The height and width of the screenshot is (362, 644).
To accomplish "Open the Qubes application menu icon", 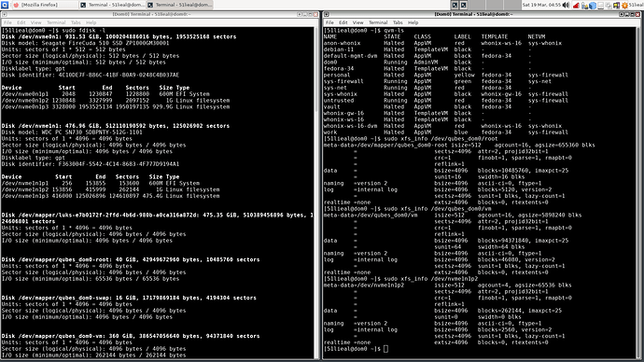I will (4, 5).
